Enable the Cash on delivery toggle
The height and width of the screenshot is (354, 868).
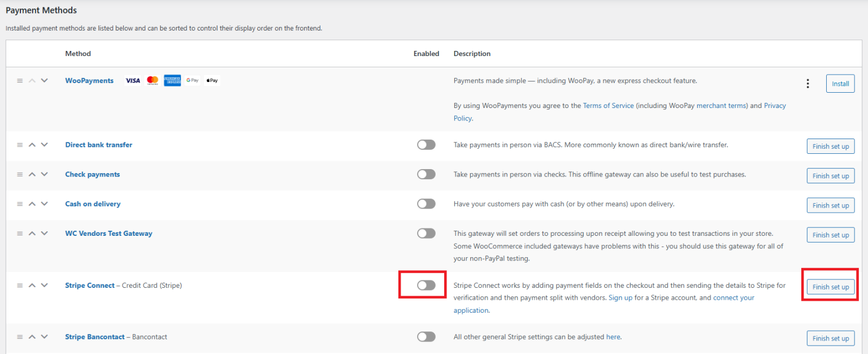(426, 204)
